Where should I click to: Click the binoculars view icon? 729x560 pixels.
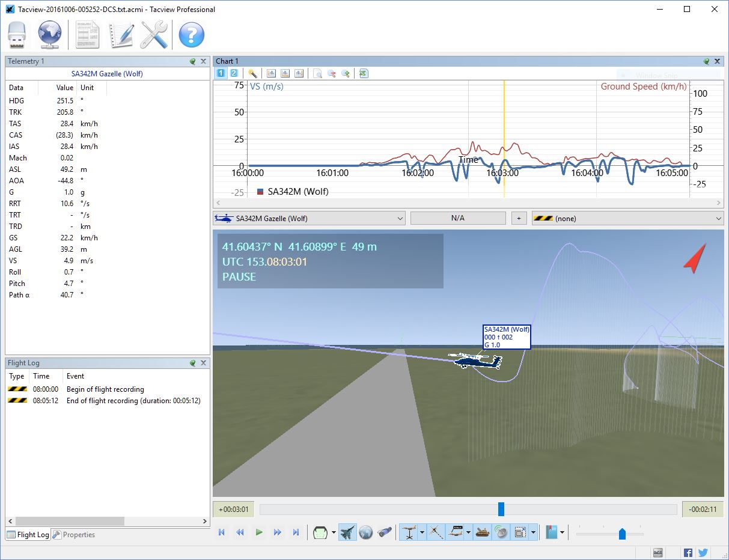385,532
